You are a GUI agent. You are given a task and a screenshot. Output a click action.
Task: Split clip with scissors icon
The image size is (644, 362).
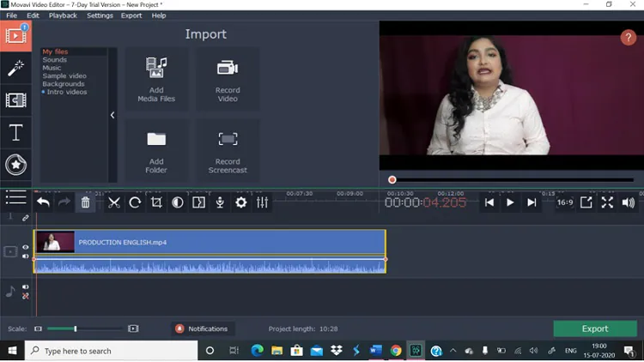[x=113, y=202]
